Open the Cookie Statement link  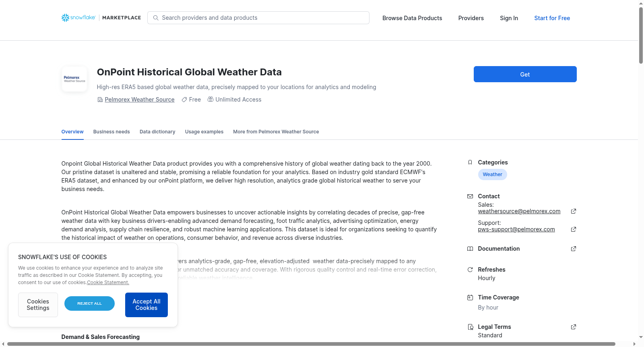click(108, 283)
